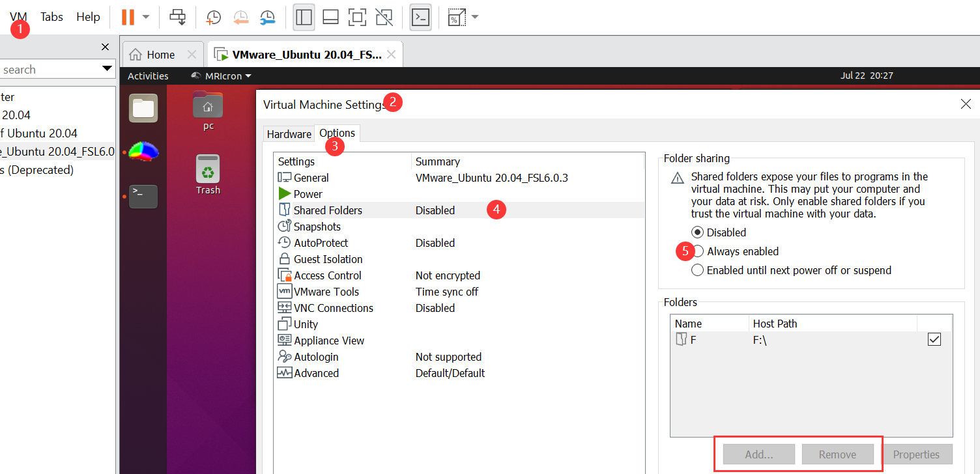Toggle the library sidebar icon in toolbar
Viewport: 980px width, 474px height.
click(x=304, y=18)
